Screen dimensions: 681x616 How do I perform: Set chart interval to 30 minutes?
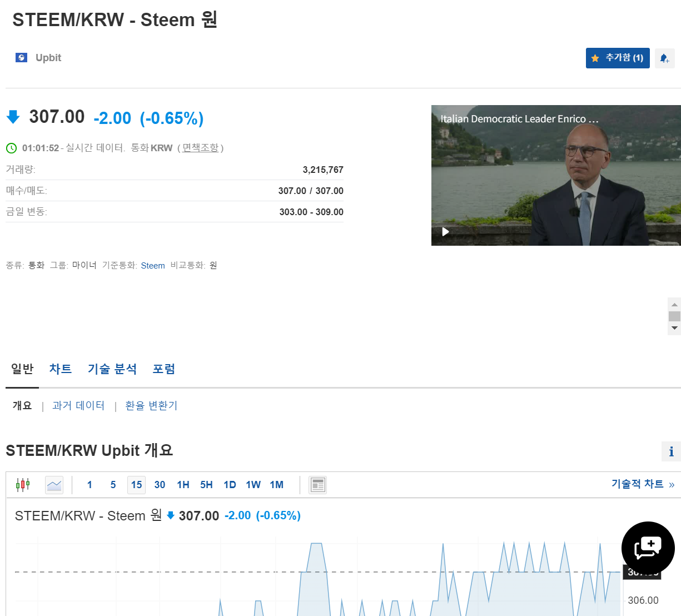[x=160, y=485]
